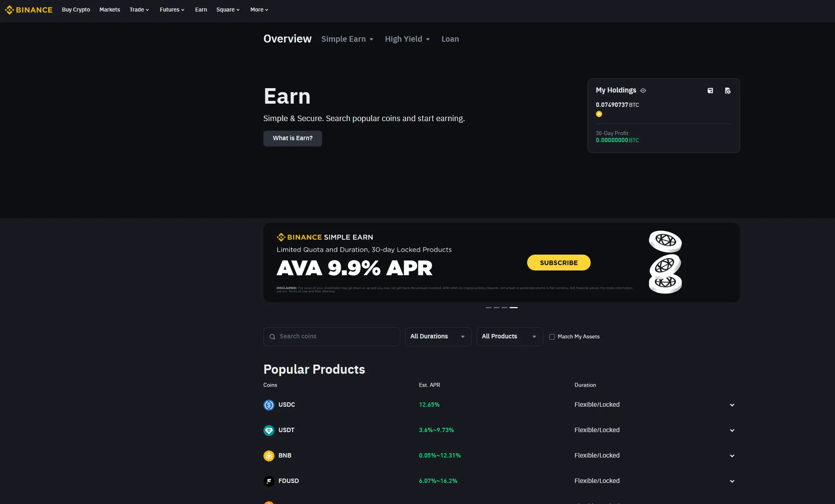Open the wallet icon in My Holdings
This screenshot has width=835, height=504.
pyautogui.click(x=710, y=91)
